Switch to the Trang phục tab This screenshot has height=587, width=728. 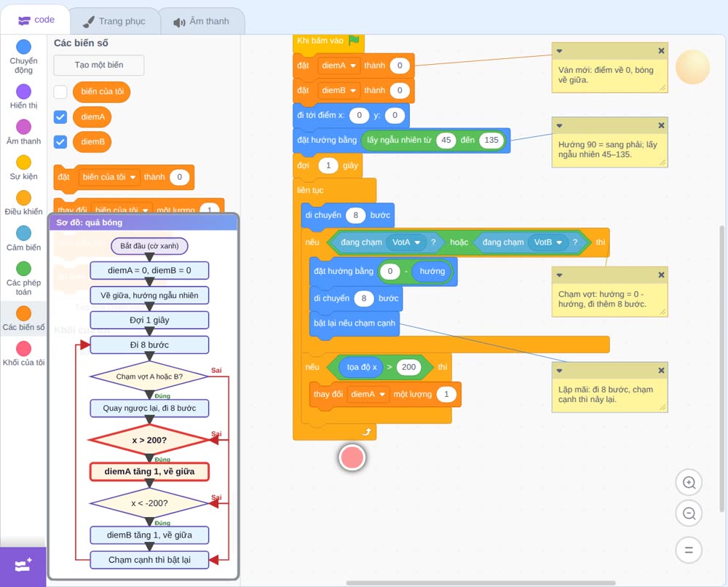(x=114, y=21)
